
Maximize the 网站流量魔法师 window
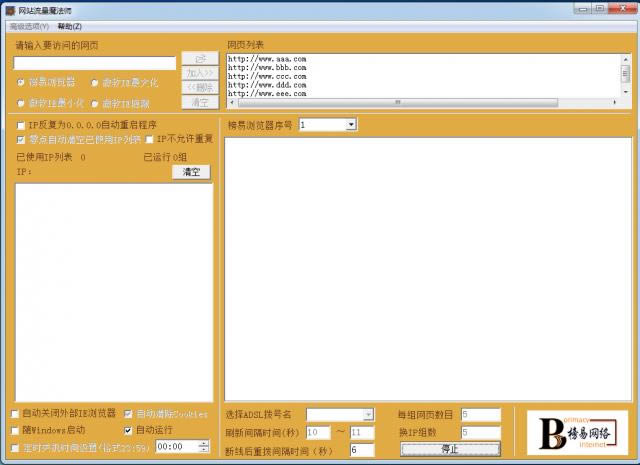(x=600, y=9)
